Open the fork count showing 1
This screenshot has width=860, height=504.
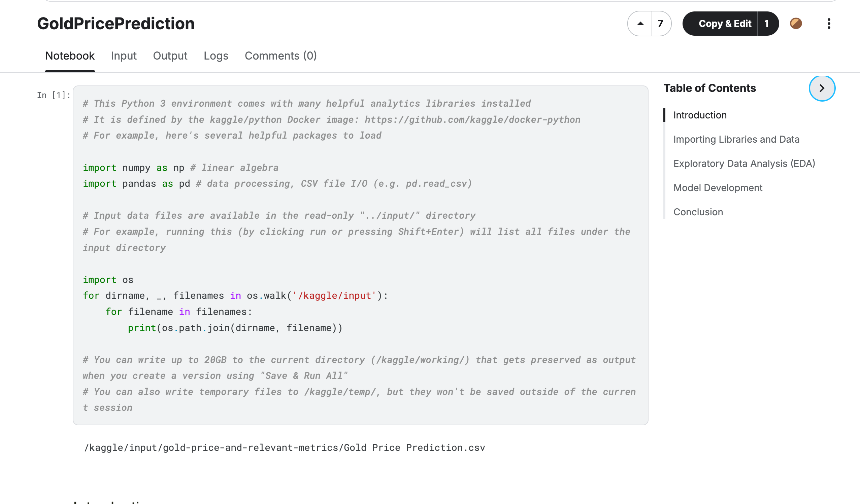tap(767, 24)
